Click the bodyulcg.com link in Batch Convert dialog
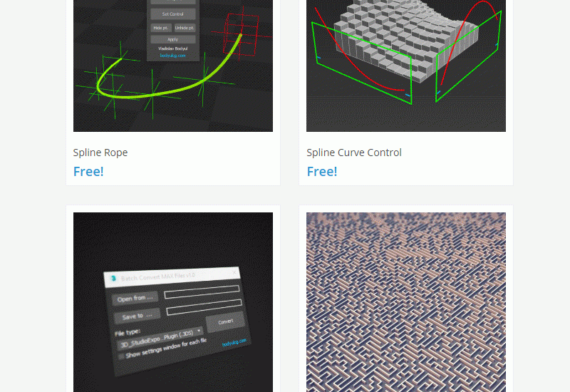Screen dimensions: 570x392 [234, 343]
